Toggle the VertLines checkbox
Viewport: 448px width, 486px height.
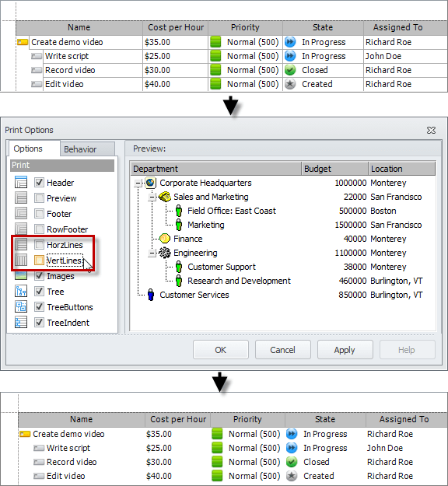click(x=39, y=260)
